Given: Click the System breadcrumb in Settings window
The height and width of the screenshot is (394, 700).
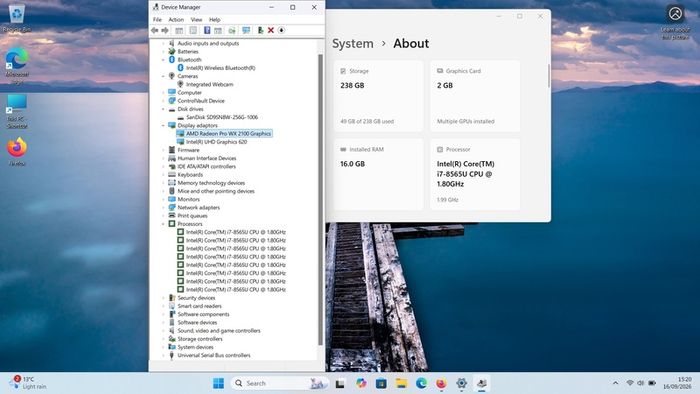Looking at the screenshot, I should [x=353, y=44].
